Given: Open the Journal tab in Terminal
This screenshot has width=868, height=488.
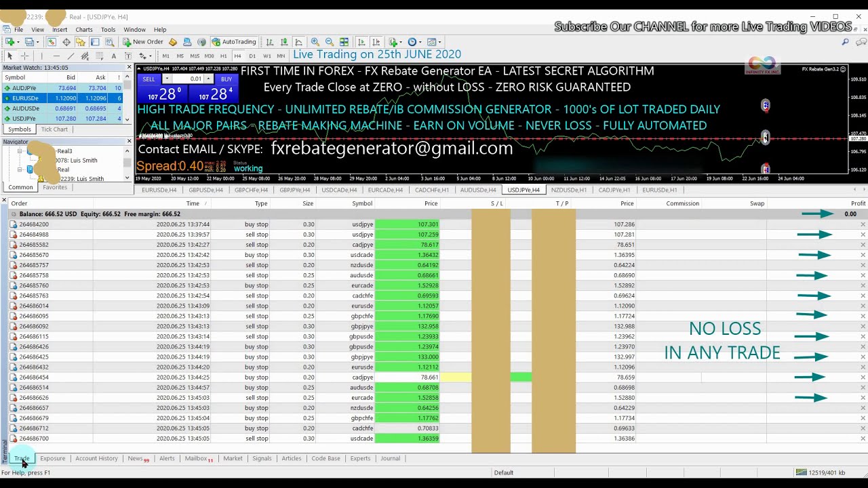Looking at the screenshot, I should pos(390,459).
